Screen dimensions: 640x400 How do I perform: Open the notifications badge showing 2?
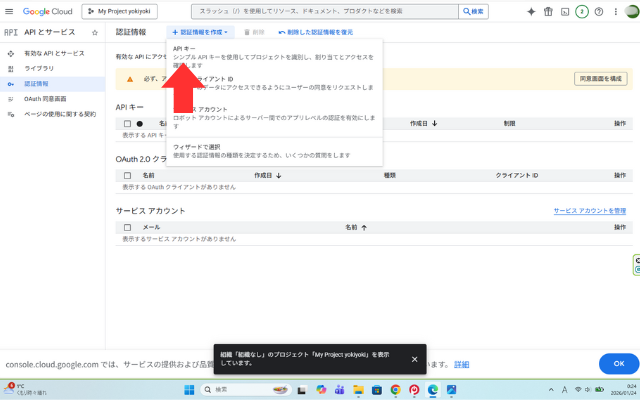tap(581, 11)
